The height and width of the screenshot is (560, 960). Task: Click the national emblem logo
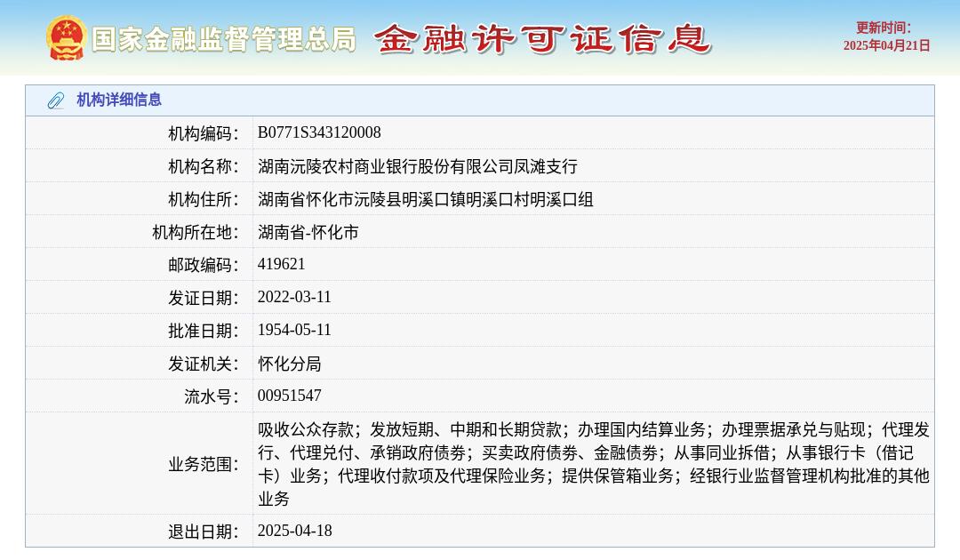65,38
